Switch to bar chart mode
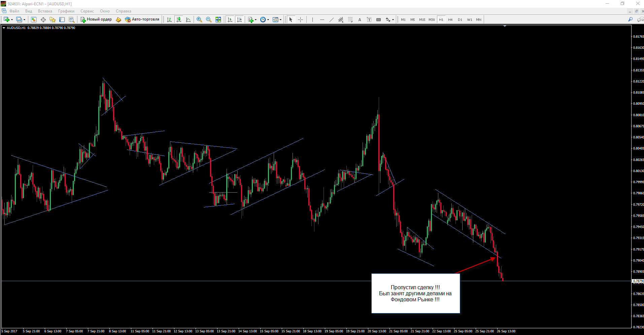The height and width of the screenshot is (335, 644). (x=169, y=20)
